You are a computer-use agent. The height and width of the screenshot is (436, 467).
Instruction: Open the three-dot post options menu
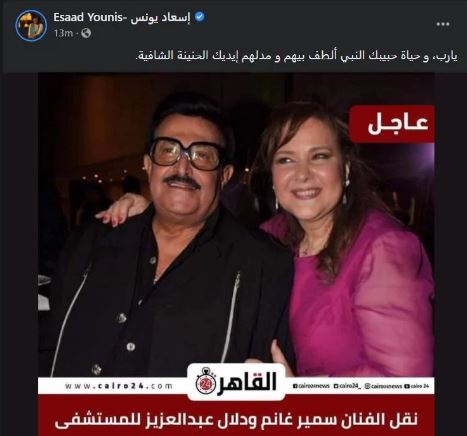[443, 24]
